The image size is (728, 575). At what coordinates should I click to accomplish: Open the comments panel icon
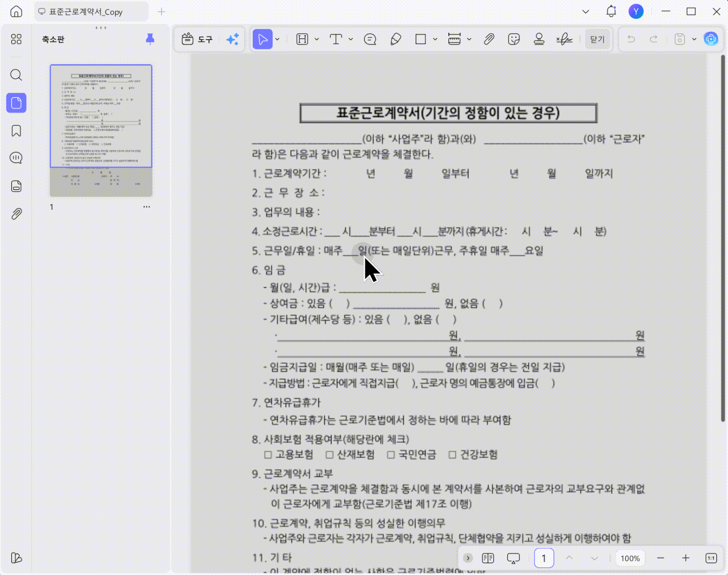[x=16, y=158]
